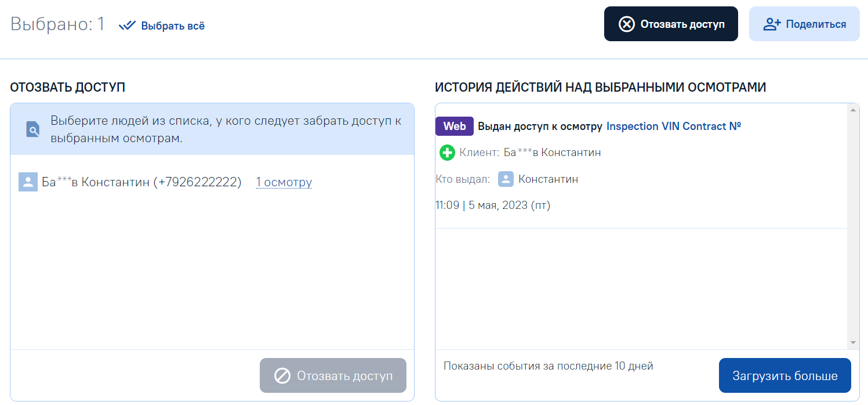Click the ban icon in the grey bottom button
Screen dimensions: 868x405
point(282,376)
